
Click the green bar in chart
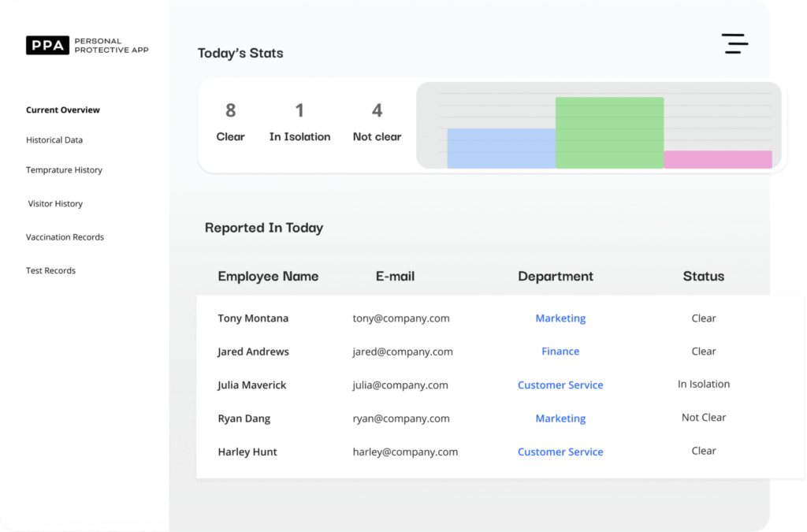coord(609,132)
